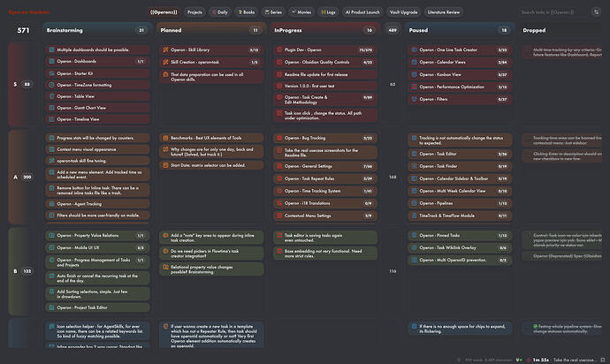
Task: Open the Operon - Agent Tracking card
Action: [97, 204]
